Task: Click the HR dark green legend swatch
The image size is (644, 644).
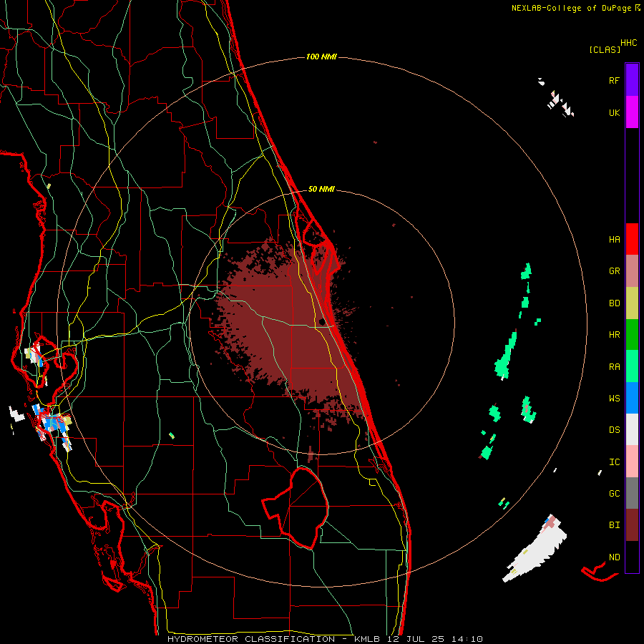Action: coord(632,335)
